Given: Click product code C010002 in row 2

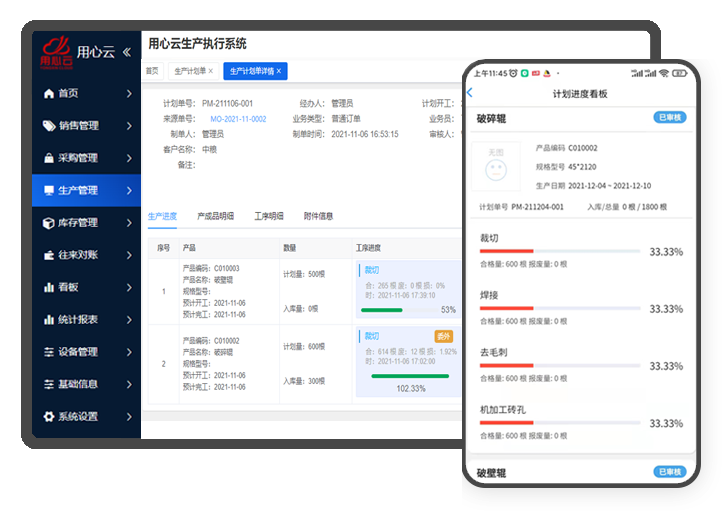Looking at the screenshot, I should (x=227, y=341).
